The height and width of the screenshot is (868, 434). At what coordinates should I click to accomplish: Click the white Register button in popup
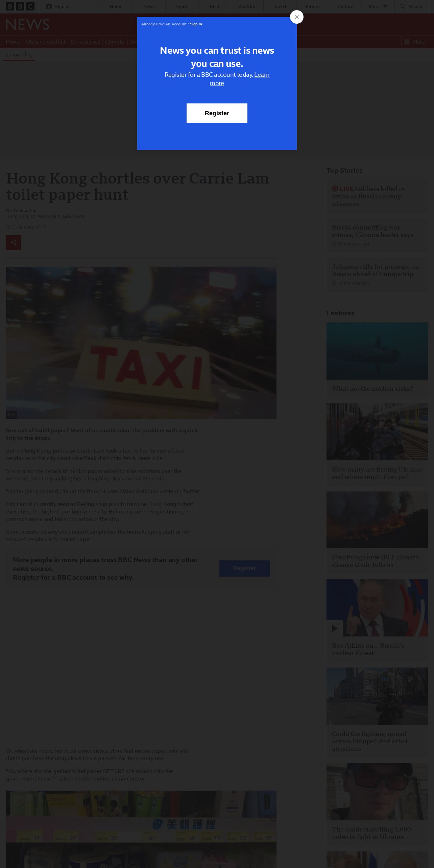[x=217, y=113]
